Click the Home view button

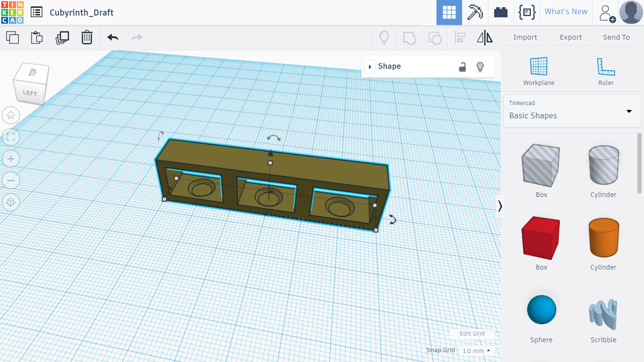pyautogui.click(x=11, y=115)
